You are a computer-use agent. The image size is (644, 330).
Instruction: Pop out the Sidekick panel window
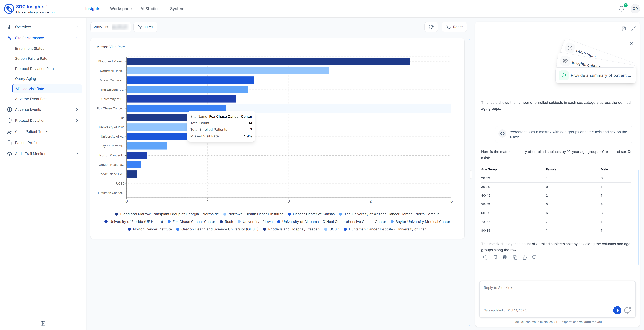click(x=624, y=29)
